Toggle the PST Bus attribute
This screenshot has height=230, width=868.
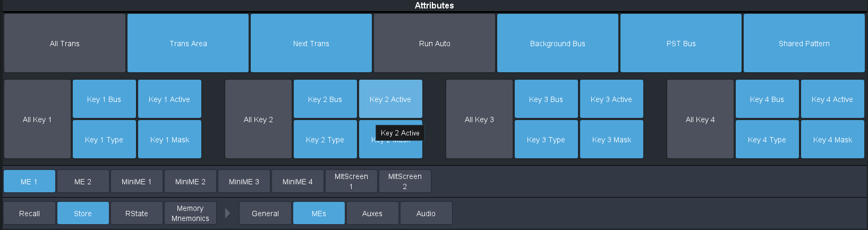tap(680, 43)
